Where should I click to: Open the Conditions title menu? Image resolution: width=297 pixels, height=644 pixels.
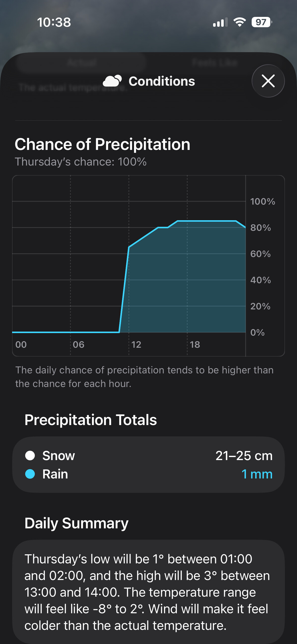(x=161, y=81)
